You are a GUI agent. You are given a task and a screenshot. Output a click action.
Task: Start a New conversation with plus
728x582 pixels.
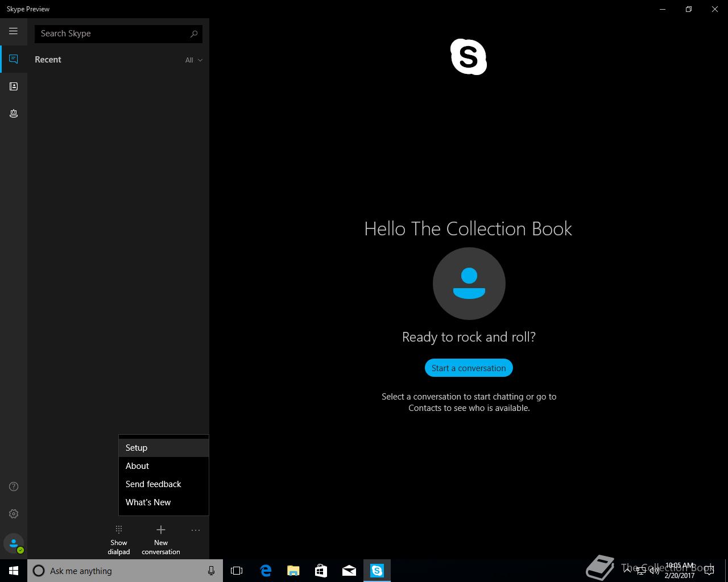tap(161, 540)
